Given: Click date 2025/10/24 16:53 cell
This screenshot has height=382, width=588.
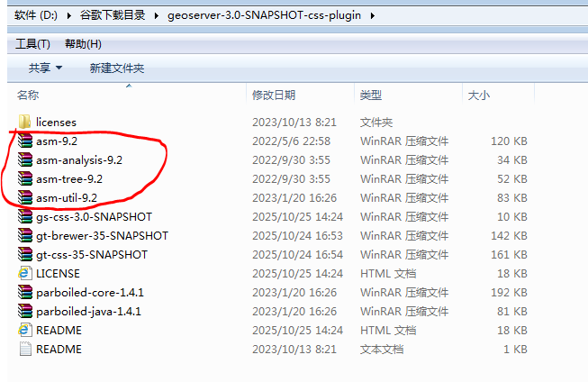Looking at the screenshot, I should [x=297, y=236].
